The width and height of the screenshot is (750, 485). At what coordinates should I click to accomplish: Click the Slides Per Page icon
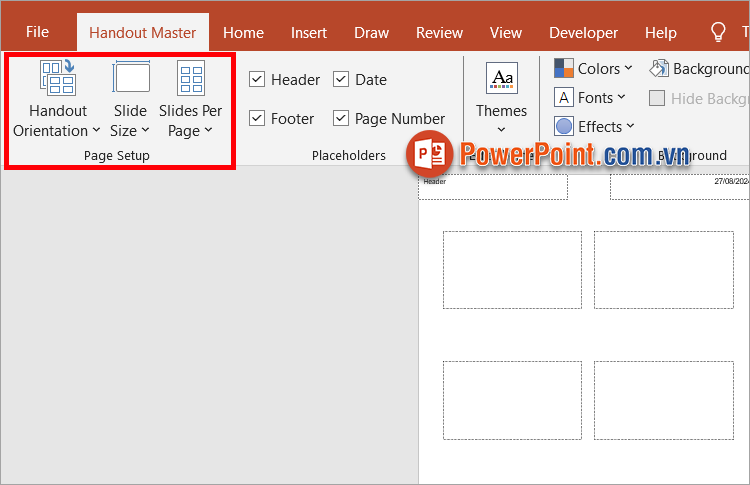point(191,77)
